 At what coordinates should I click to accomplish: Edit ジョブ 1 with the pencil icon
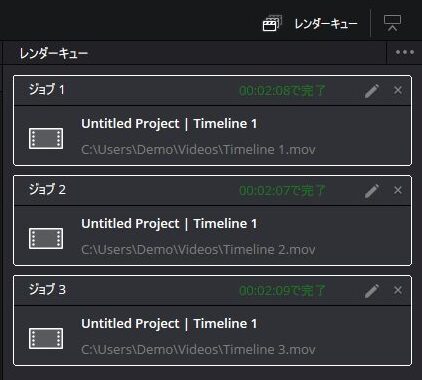[372, 91]
